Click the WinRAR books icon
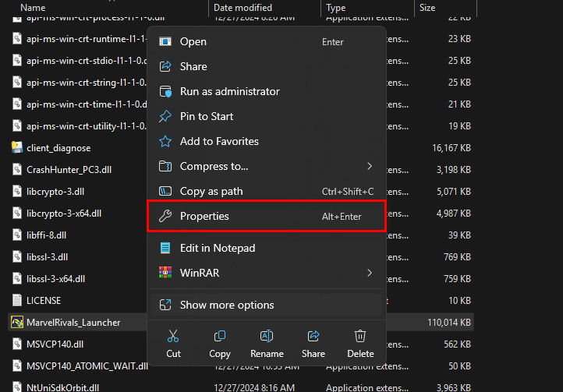 [165, 273]
